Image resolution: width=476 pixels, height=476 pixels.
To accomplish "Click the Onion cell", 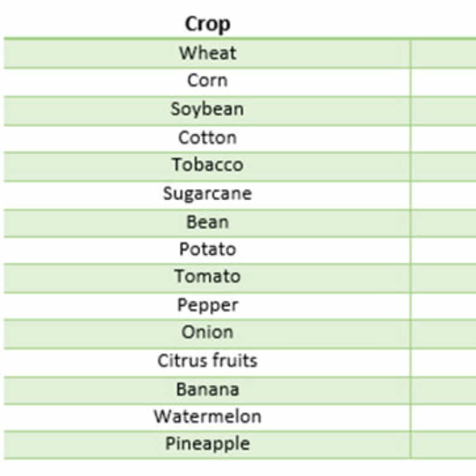I will pos(208,333).
